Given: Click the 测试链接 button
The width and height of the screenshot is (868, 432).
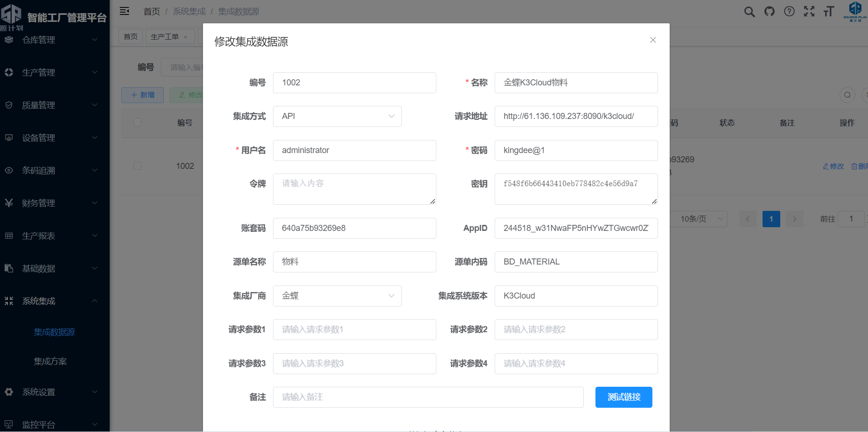Looking at the screenshot, I should [x=623, y=397].
